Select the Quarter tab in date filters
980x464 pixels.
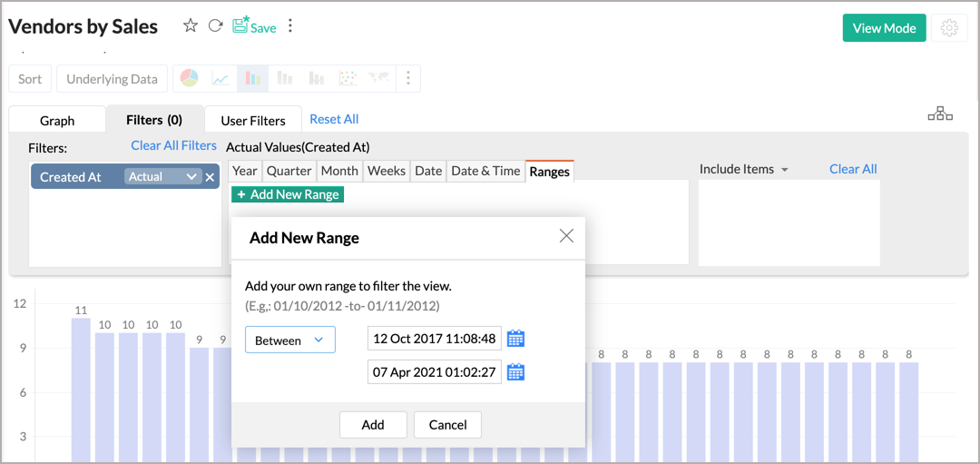click(x=289, y=171)
